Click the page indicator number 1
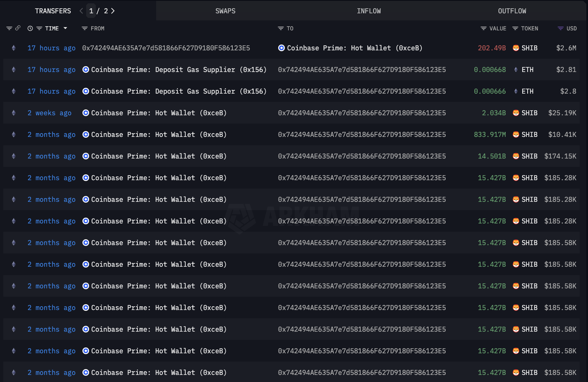This screenshot has height=382, width=588. point(91,11)
